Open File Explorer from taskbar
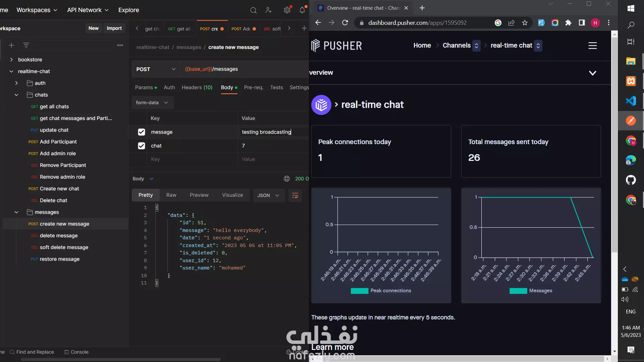Viewport: 644px width, 362px height. 631,61
